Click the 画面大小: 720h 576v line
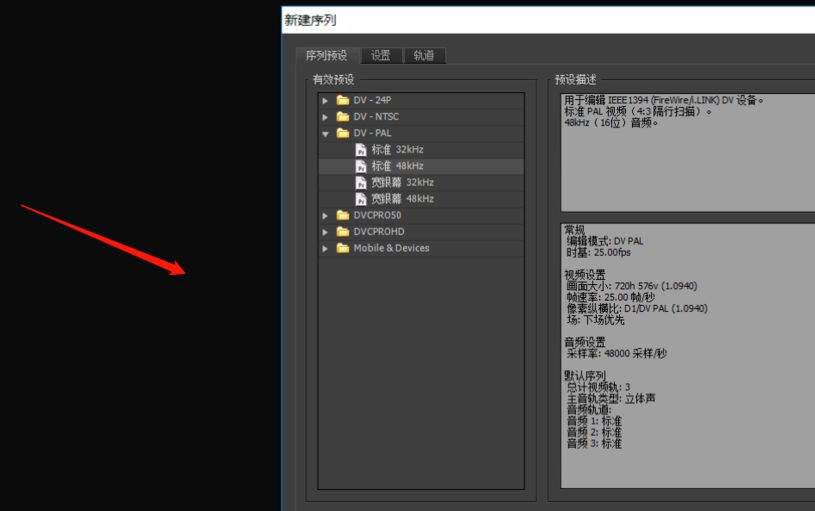This screenshot has width=815, height=511. pos(632,286)
